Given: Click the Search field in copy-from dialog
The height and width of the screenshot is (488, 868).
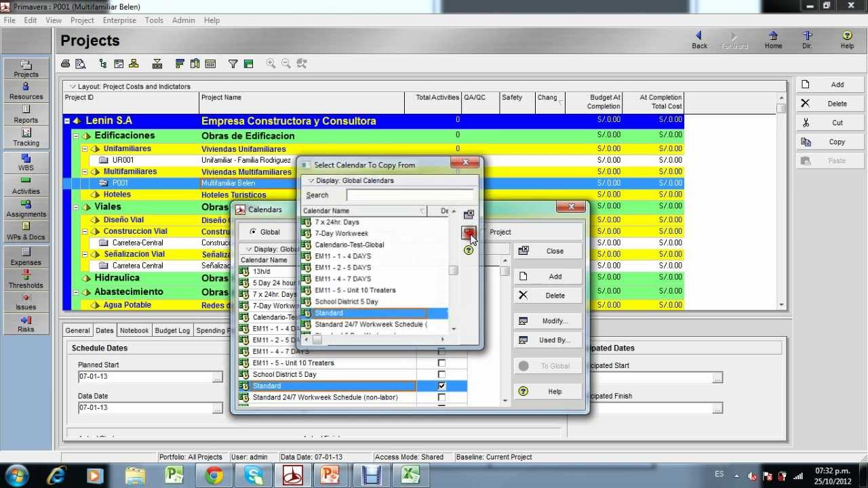Looking at the screenshot, I should [410, 195].
